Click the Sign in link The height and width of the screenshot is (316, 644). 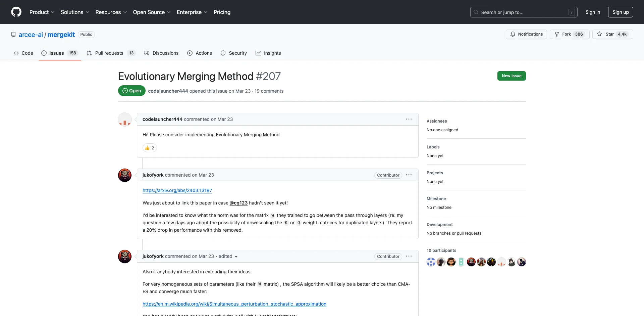[593, 12]
